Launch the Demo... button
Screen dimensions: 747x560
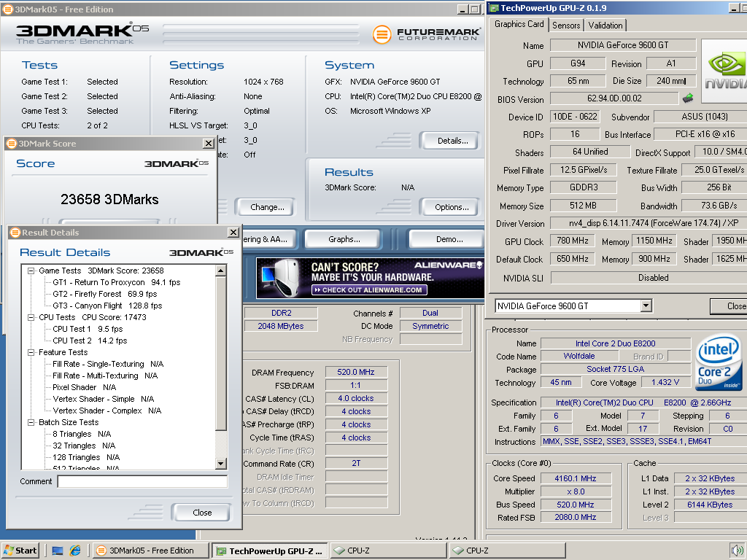(x=447, y=239)
